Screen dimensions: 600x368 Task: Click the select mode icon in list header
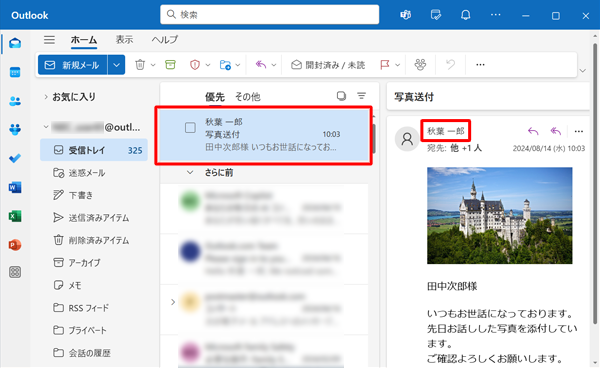(341, 96)
